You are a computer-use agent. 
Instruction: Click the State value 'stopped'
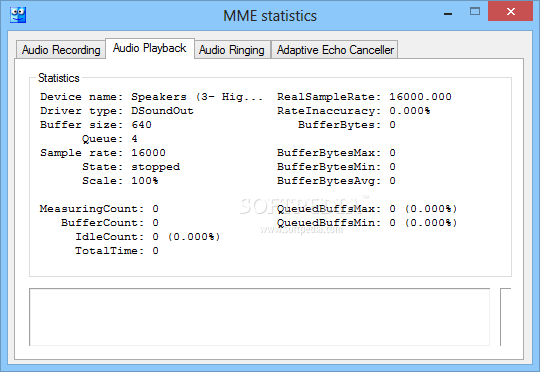coord(155,167)
